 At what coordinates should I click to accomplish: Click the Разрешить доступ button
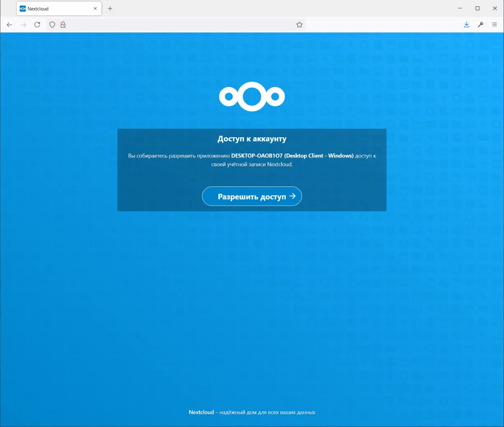[252, 196]
